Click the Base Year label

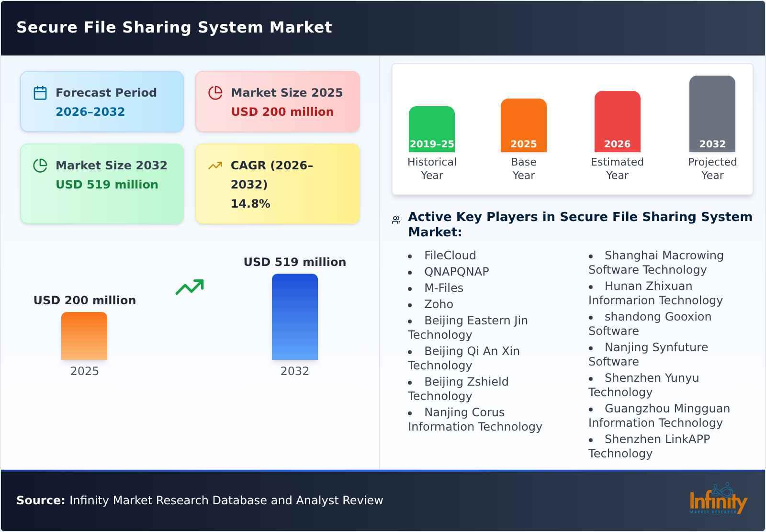(524, 168)
